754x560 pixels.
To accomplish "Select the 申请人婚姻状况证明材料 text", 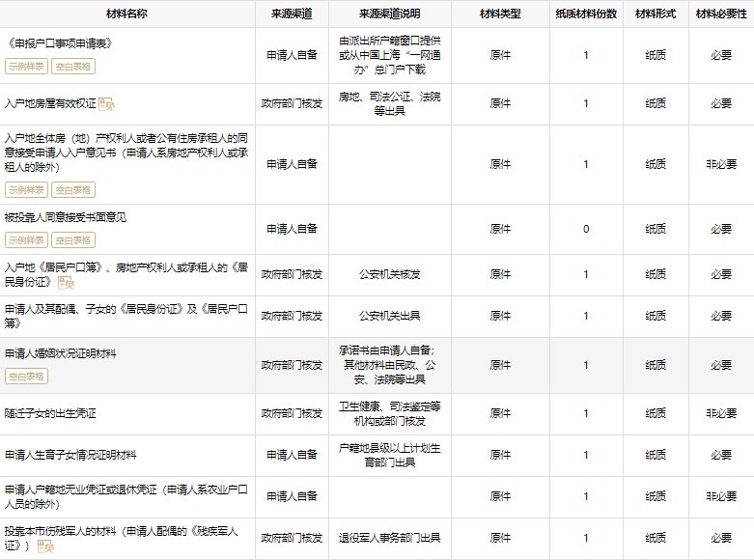I will pyautogui.click(x=61, y=353).
